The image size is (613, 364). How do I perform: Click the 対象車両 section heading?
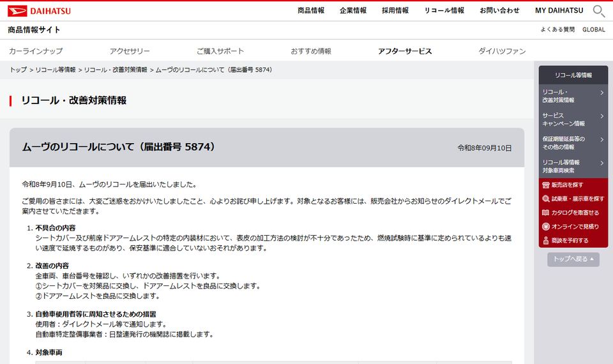(x=49, y=353)
